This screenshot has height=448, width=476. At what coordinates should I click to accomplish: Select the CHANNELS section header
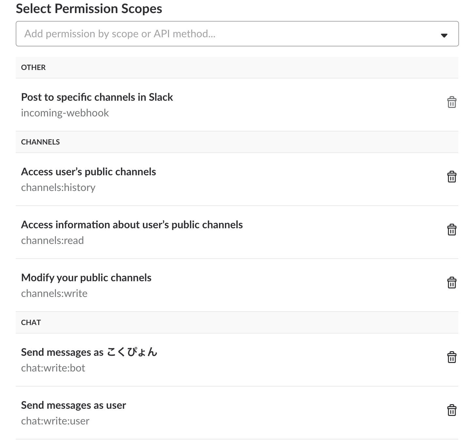tap(41, 142)
